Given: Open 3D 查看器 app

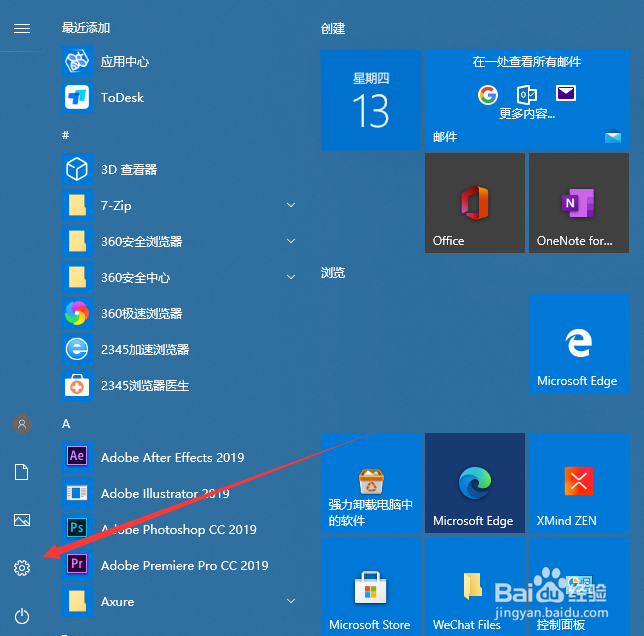Looking at the screenshot, I should click(77, 169).
